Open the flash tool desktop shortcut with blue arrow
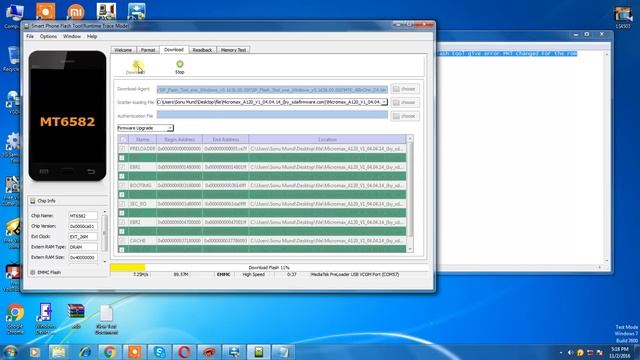This screenshot has width=640, height=360. click(x=136, y=11)
